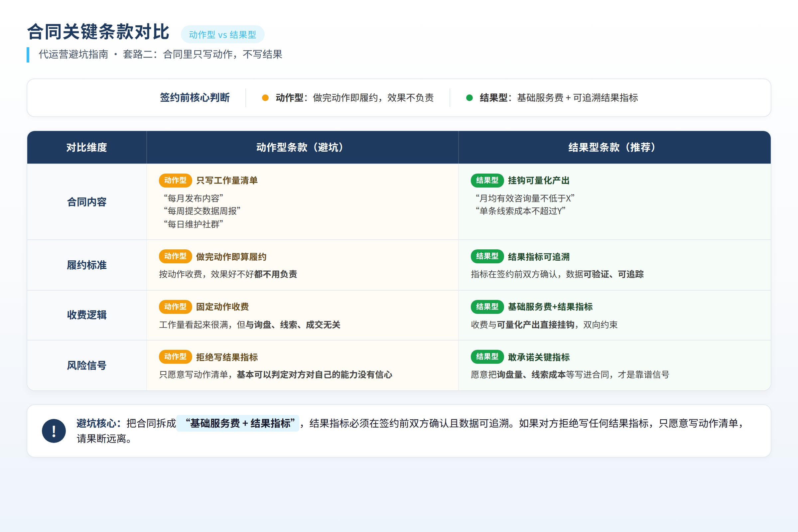Image resolution: width=798 pixels, height=532 pixels.
Task: Click the green dot beside 结果型 legend
Action: point(469,98)
